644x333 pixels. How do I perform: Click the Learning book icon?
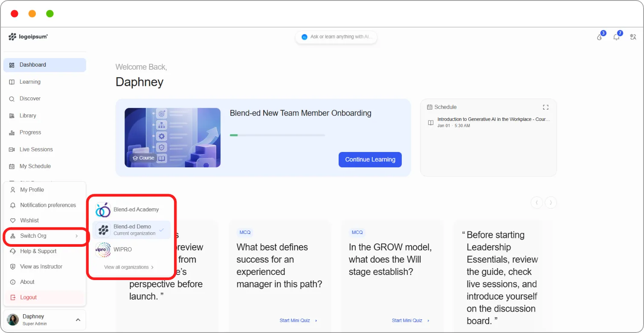coord(12,82)
